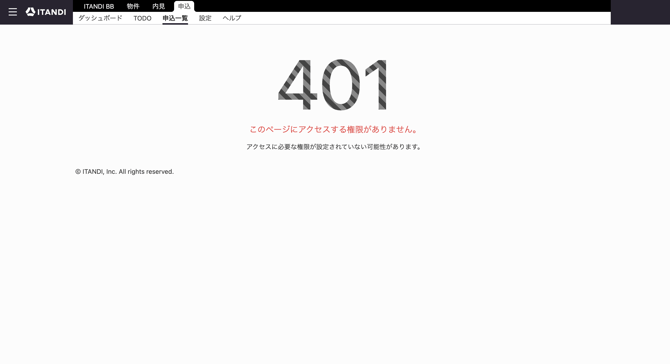Open the ヘルプ menu item
Screen dimensions: 670x364
[232, 18]
